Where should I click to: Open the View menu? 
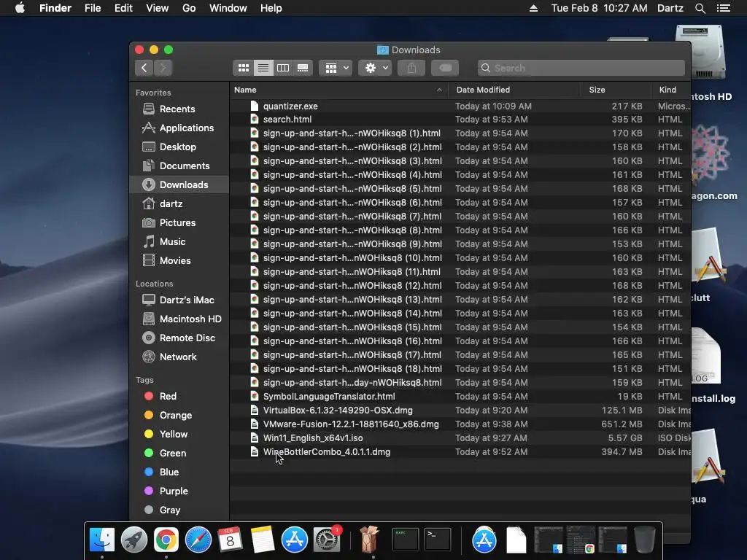(x=158, y=8)
